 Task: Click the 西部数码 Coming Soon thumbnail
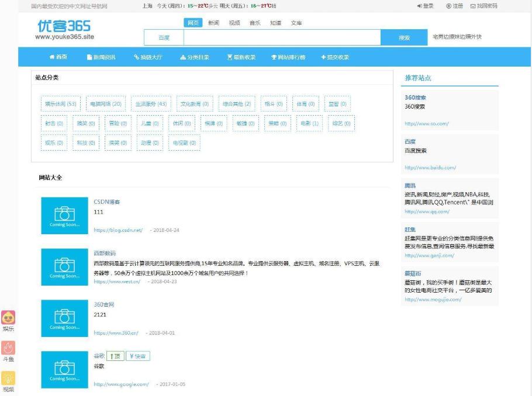[64, 267]
